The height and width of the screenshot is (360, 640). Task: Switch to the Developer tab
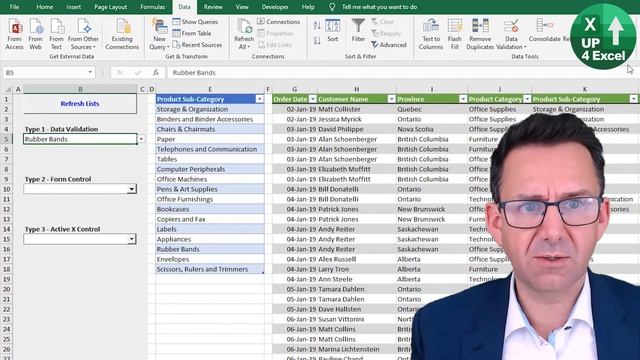[275, 7]
